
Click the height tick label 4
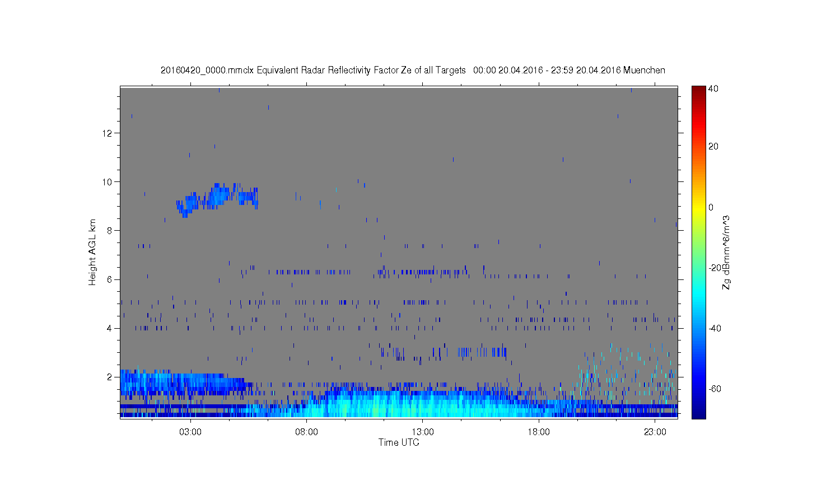tap(110, 328)
